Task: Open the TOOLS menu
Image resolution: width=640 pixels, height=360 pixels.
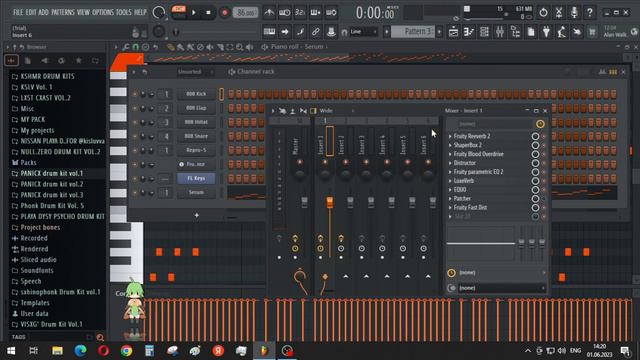Action: point(124,12)
